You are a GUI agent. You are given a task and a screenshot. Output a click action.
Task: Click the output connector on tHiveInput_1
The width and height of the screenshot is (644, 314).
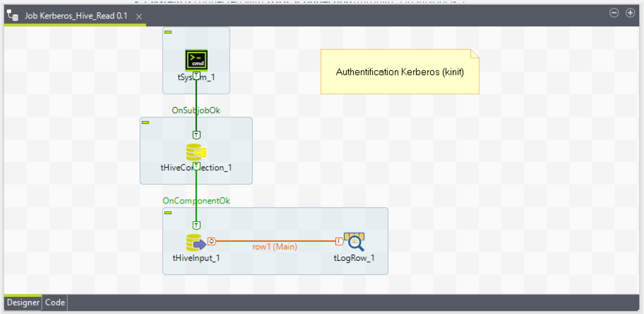211,241
